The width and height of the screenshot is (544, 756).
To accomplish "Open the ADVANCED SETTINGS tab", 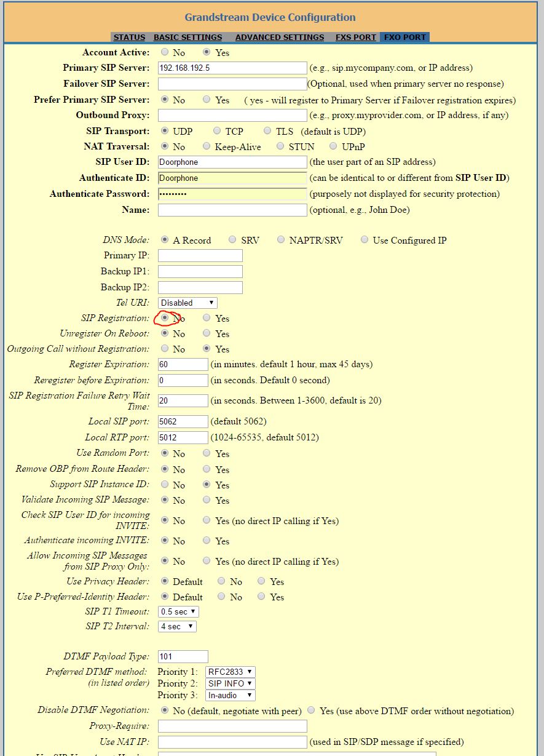I will tap(279, 38).
